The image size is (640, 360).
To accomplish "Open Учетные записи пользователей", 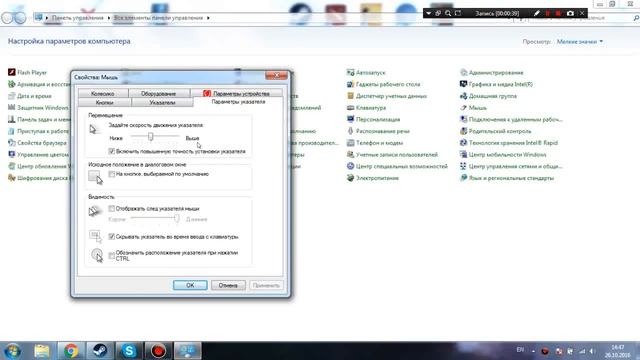I will pyautogui.click(x=392, y=155).
